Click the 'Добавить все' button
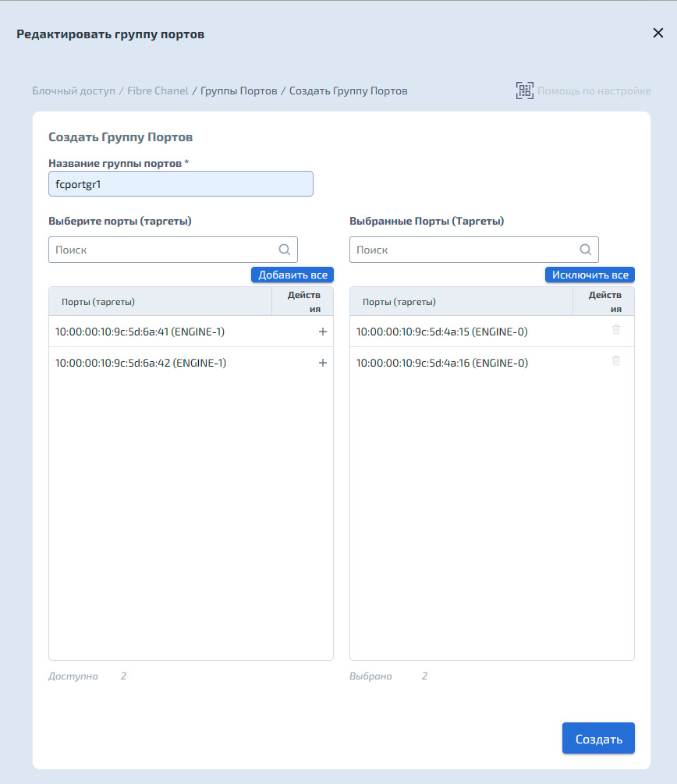The height and width of the screenshot is (784, 677). click(x=292, y=275)
